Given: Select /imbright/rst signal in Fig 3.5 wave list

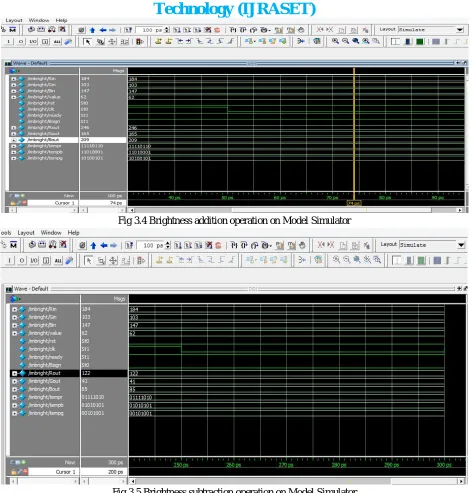Looking at the screenshot, I should point(42,341).
